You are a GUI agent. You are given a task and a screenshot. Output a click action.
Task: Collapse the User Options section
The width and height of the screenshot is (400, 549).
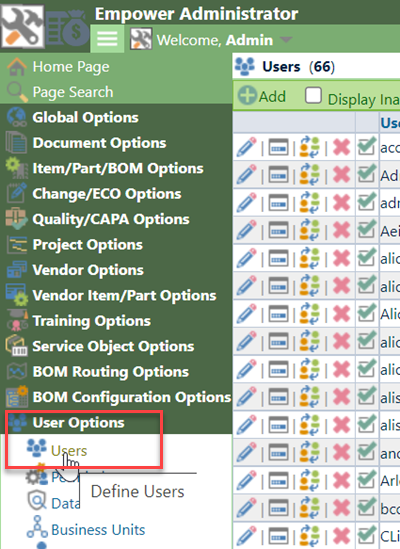click(x=78, y=423)
